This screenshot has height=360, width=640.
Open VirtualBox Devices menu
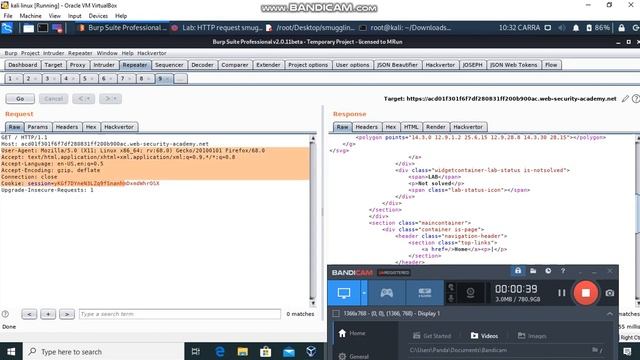tap(98, 16)
